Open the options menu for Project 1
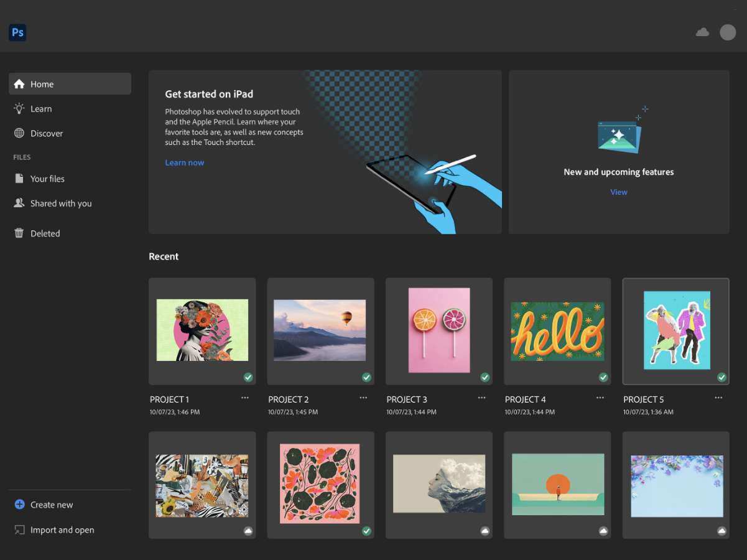The height and width of the screenshot is (560, 747). [x=245, y=397]
